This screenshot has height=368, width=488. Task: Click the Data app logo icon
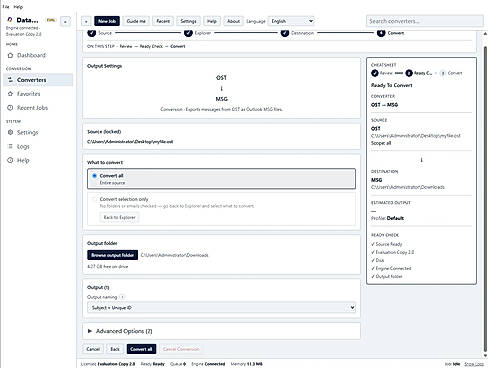click(x=10, y=20)
